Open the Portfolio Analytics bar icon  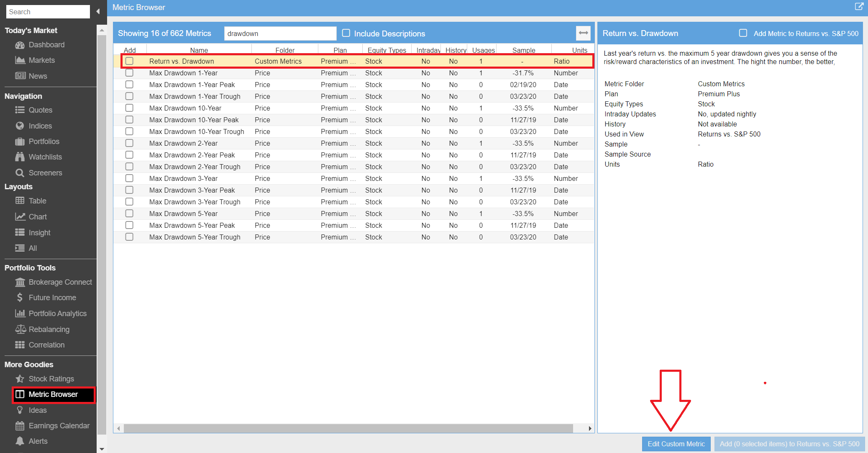[x=20, y=313]
